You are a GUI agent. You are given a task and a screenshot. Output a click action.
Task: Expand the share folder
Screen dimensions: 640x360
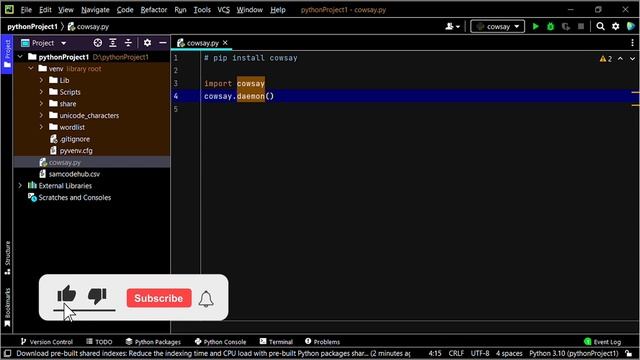[41, 104]
